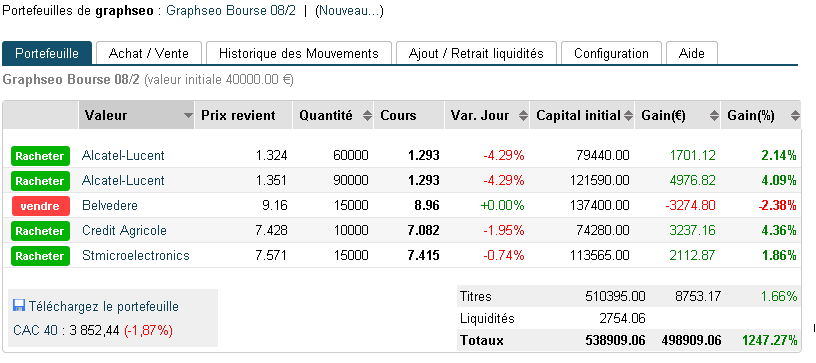
Task: Click Racheter for first Alcatel-Lucent row
Action: pyautogui.click(x=40, y=156)
